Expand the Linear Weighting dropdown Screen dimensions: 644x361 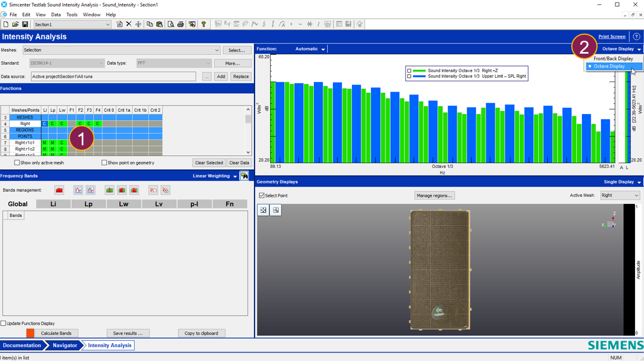tap(235, 177)
